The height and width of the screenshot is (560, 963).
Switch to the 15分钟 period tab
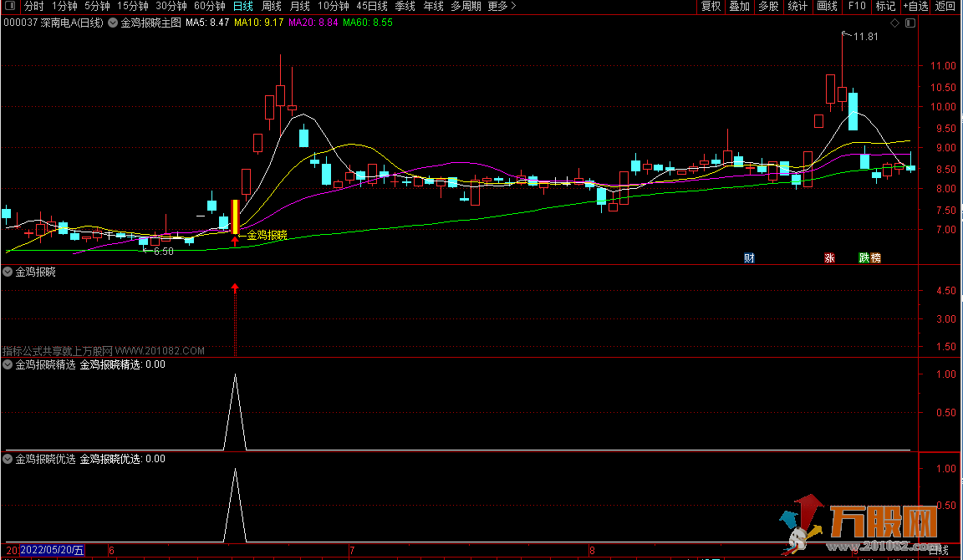pyautogui.click(x=133, y=6)
